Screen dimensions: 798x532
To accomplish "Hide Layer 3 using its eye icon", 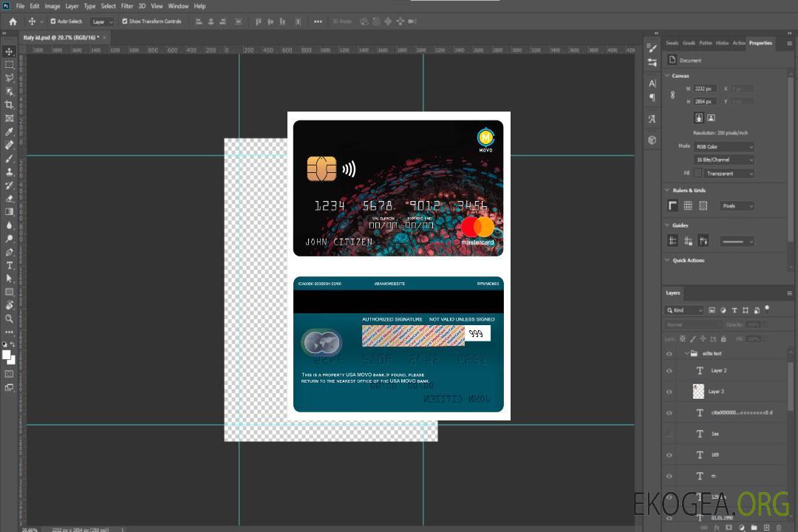I will tap(669, 392).
